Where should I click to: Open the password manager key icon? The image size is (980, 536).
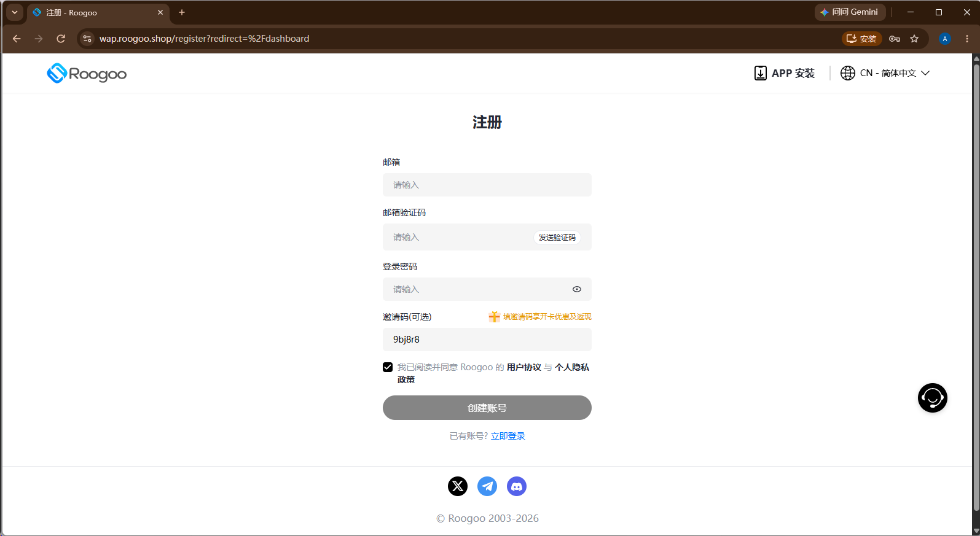click(x=895, y=39)
